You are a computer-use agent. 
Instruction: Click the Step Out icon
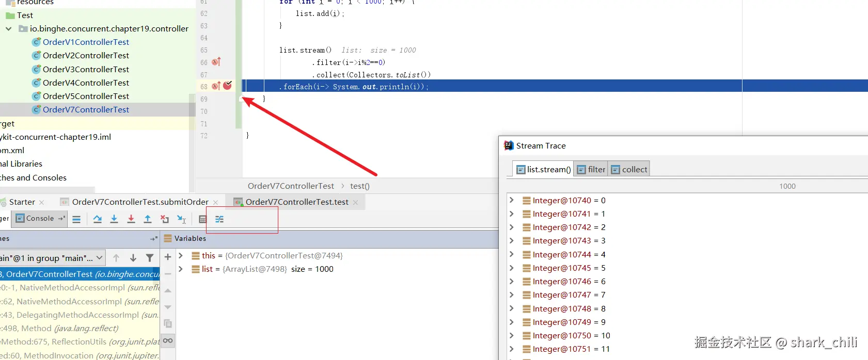(x=148, y=219)
